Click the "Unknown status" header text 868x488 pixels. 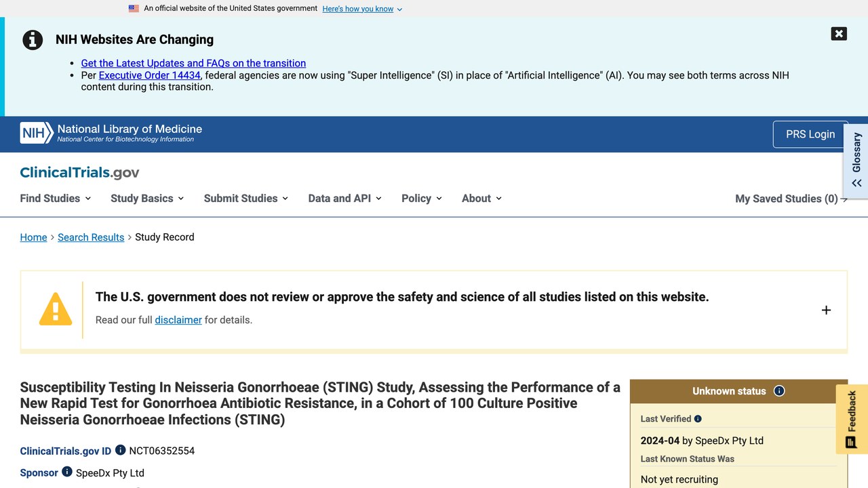[729, 391]
